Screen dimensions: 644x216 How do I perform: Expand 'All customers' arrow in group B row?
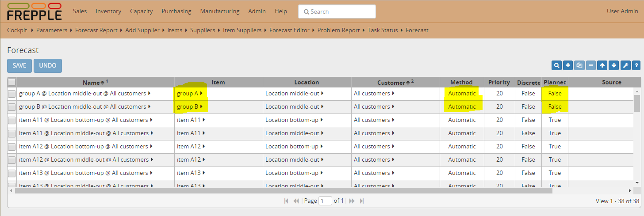393,107
